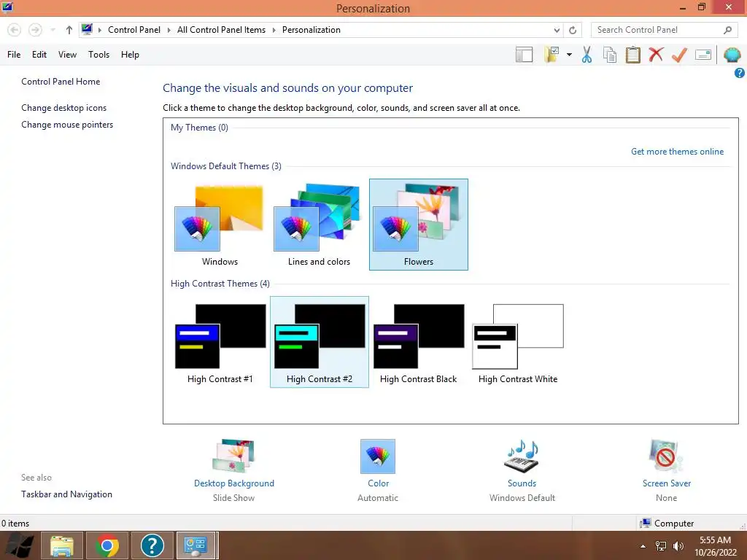This screenshot has width=747, height=560.
Task: Click the Copy toolbar icon
Action: click(610, 55)
